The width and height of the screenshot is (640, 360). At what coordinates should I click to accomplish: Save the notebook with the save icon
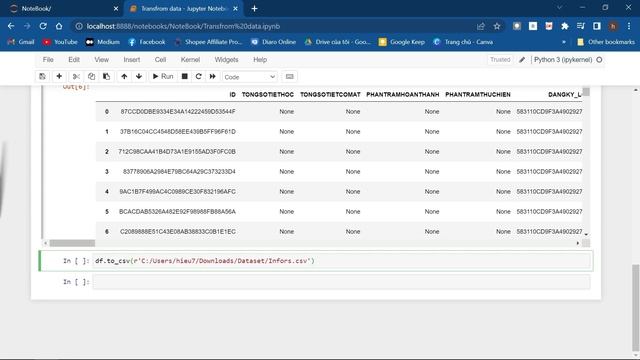[42, 76]
